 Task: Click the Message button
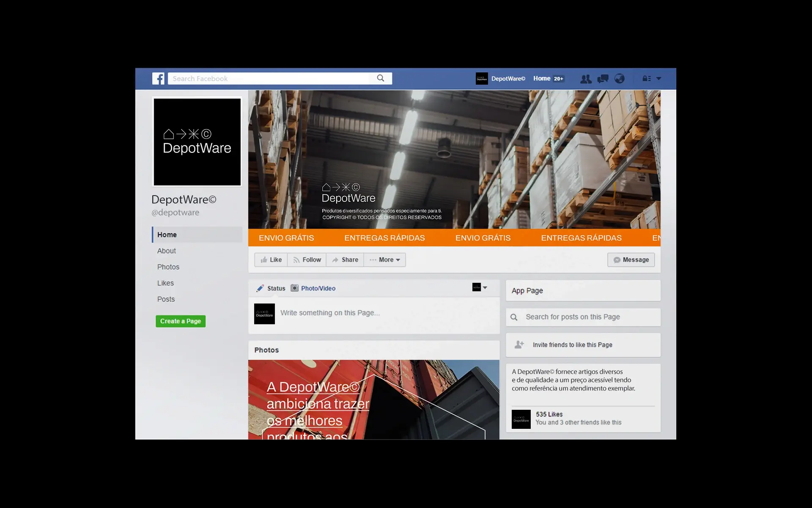pyautogui.click(x=631, y=260)
